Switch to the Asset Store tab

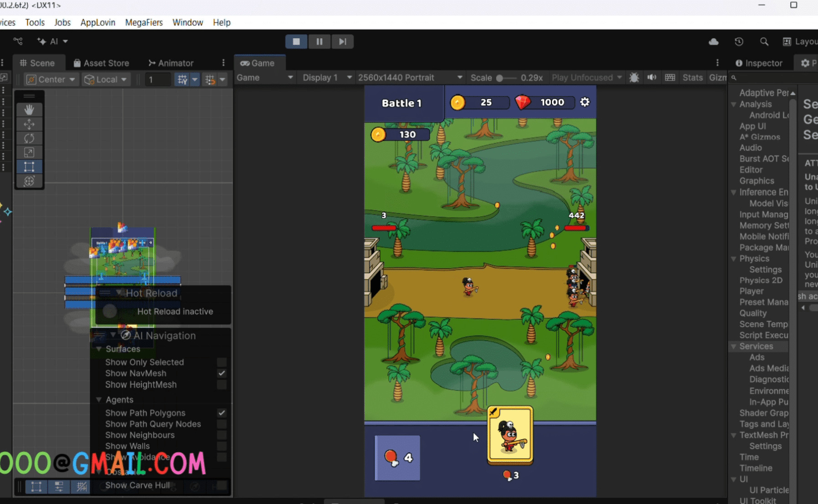101,63
